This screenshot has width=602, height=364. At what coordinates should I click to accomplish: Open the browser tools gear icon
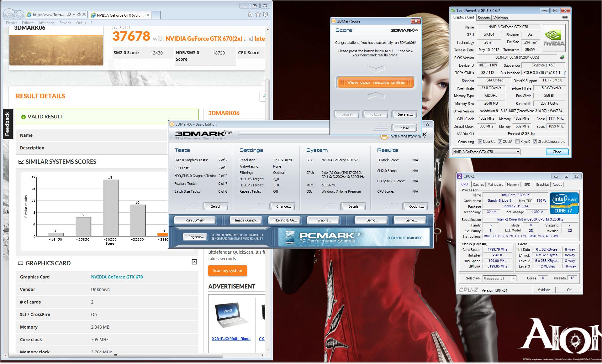pyautogui.click(x=266, y=14)
